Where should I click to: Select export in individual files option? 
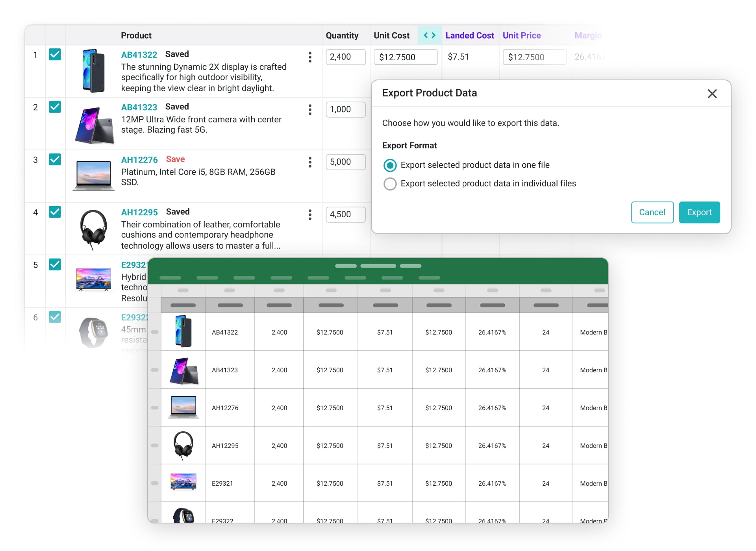pos(390,184)
